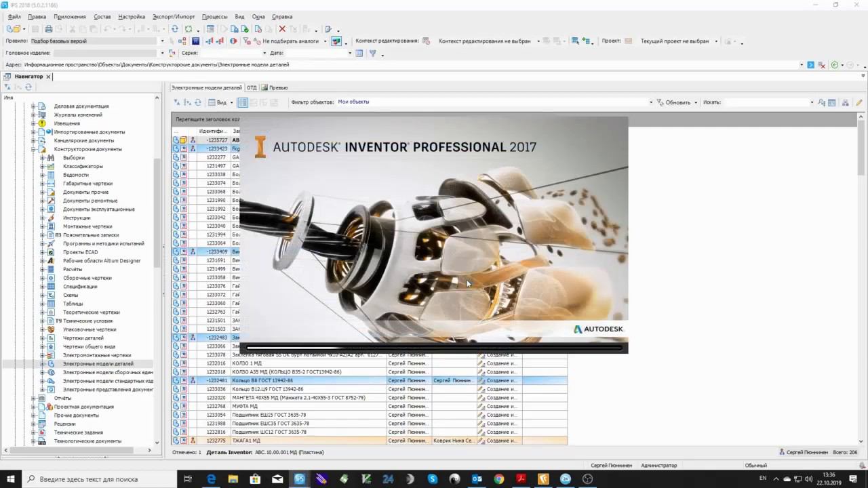Click the address path field
Image resolution: width=868 pixels, height=488 pixels.
pos(410,64)
